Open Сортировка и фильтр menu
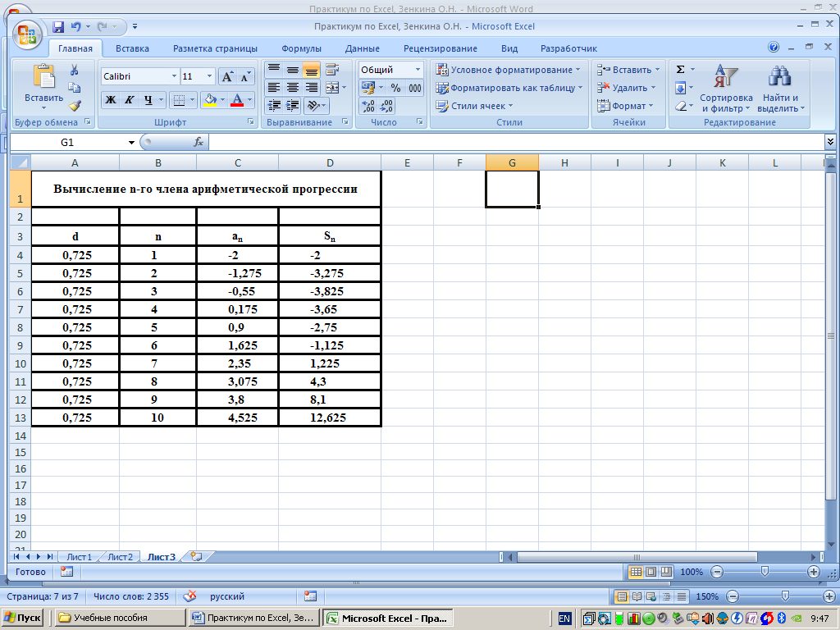 [726, 89]
